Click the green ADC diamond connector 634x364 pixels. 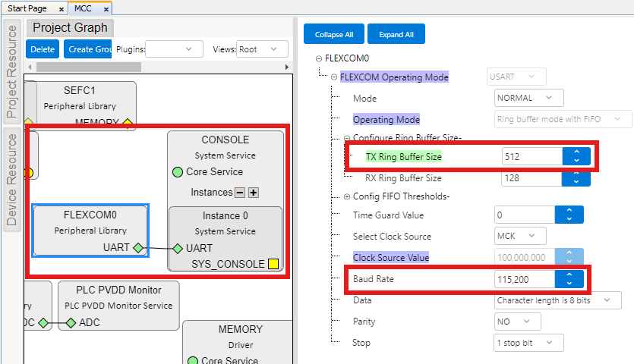coord(71,323)
